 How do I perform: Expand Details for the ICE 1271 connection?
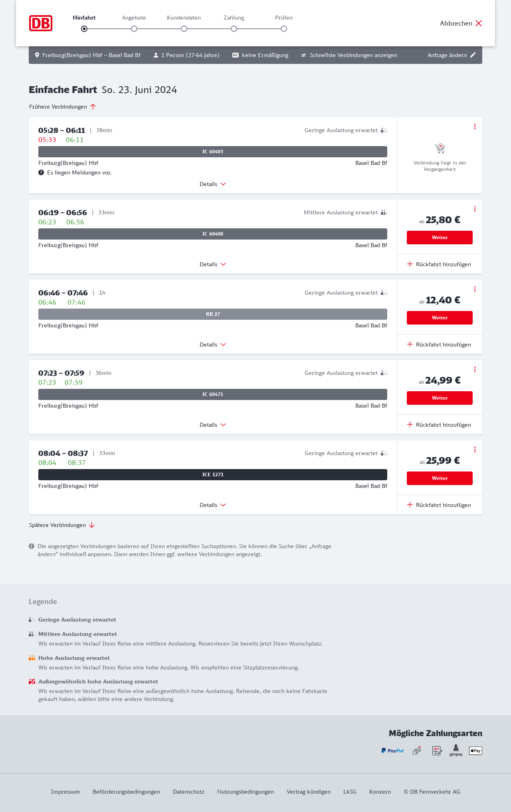coord(213,505)
